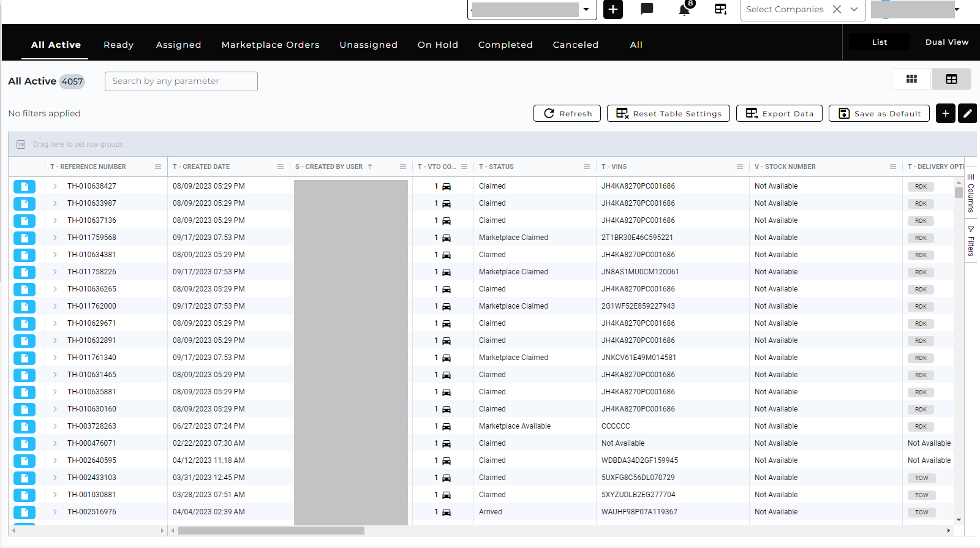980x548 pixels.
Task: Click the horizontal scrollbar thumb
Action: pos(271,530)
